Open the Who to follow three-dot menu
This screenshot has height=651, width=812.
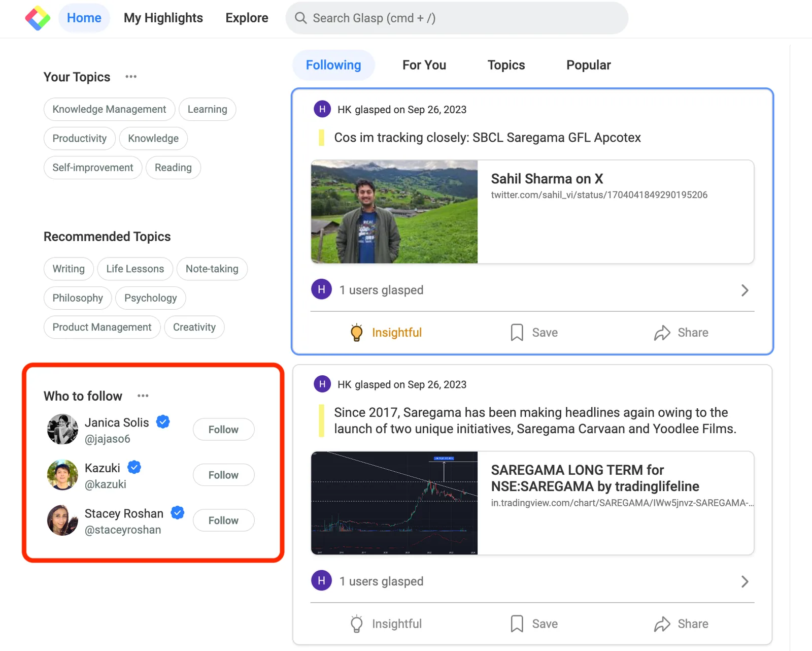143,396
